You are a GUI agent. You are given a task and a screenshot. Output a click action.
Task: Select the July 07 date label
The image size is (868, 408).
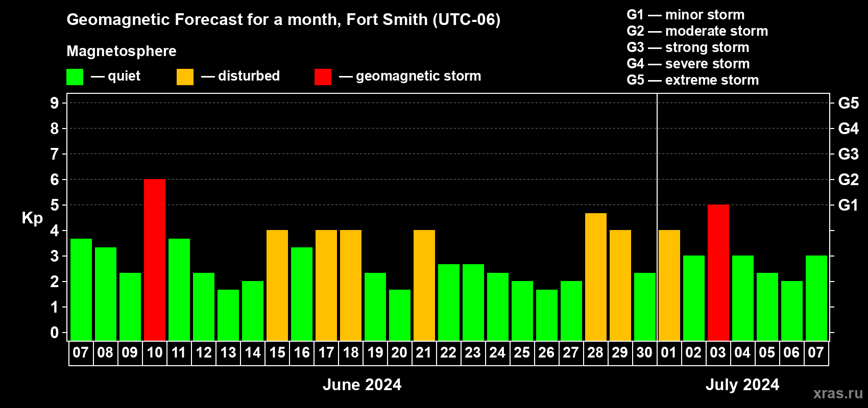[815, 353]
